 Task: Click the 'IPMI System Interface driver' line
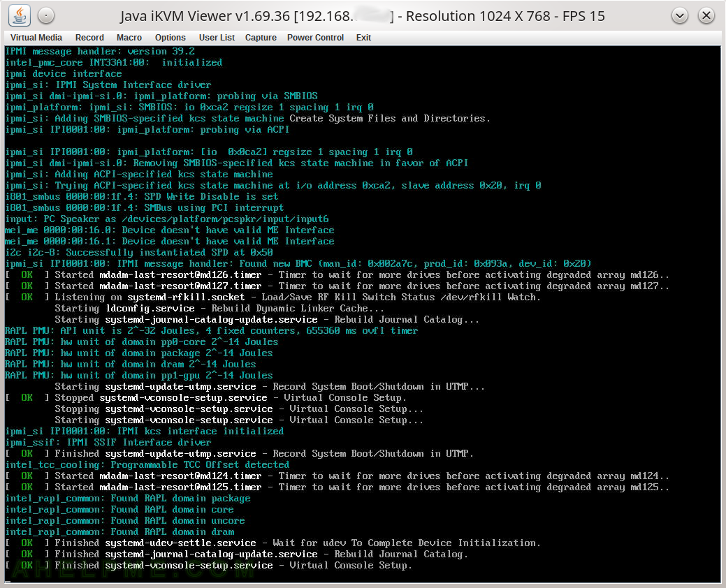click(x=108, y=84)
